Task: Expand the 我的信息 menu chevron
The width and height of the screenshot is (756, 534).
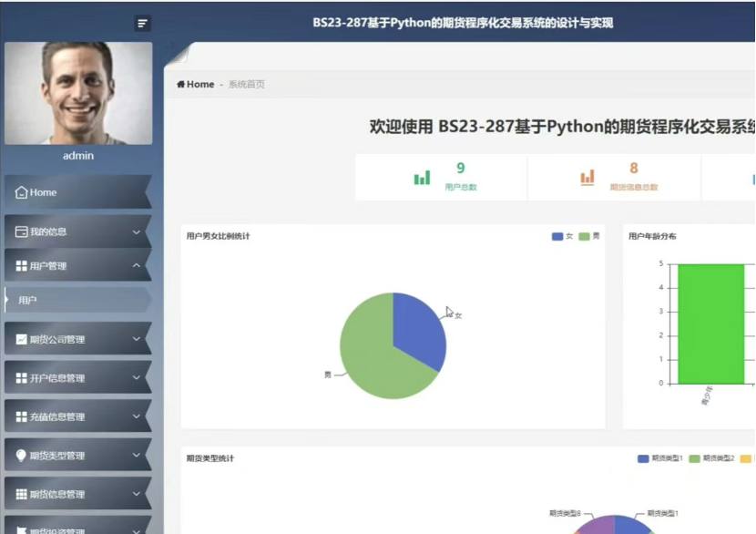Action: (x=137, y=232)
